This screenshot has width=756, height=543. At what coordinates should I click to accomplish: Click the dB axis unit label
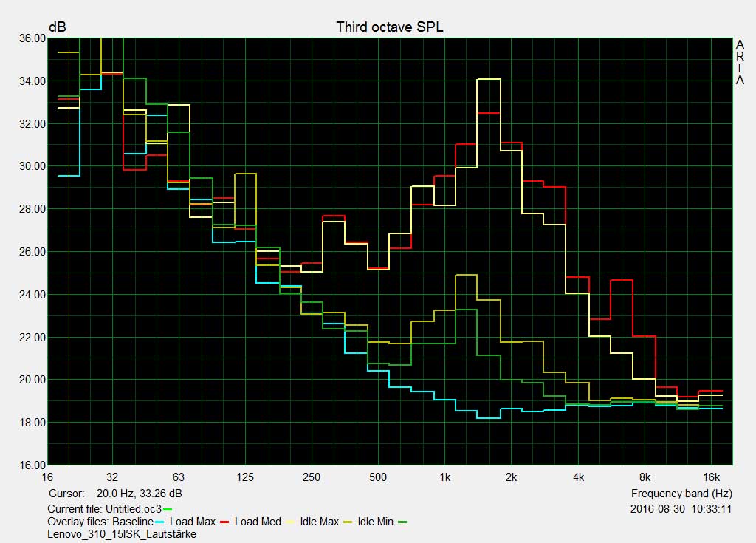[x=57, y=27]
